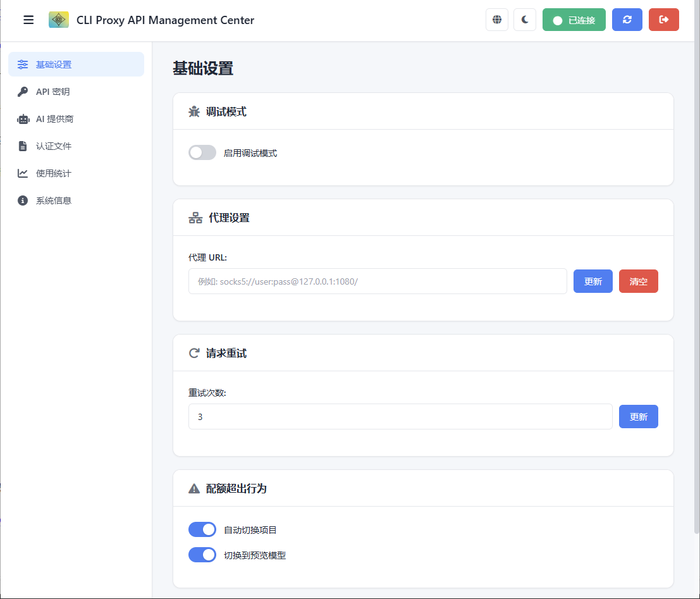Disable the 自动切换项目 toggle
Image resolution: width=700 pixels, height=599 pixels.
click(202, 529)
